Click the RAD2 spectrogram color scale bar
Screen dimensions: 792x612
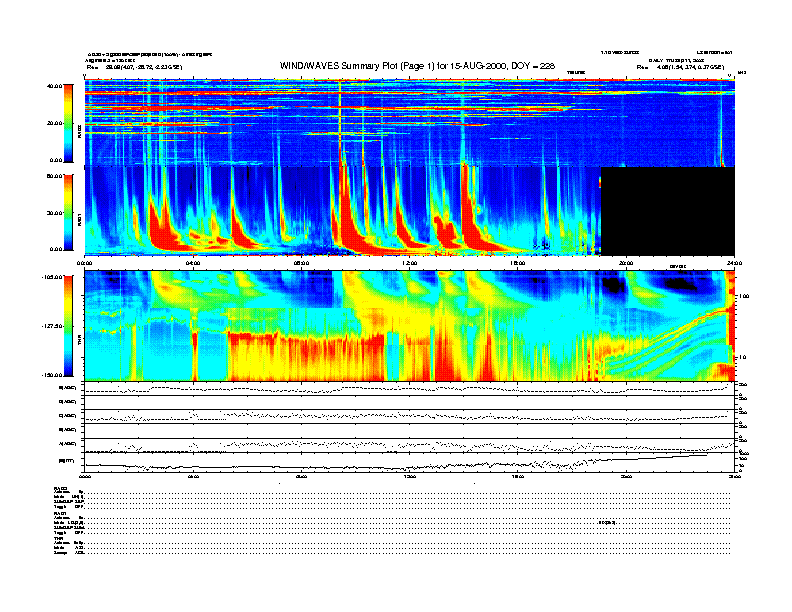click(x=68, y=123)
